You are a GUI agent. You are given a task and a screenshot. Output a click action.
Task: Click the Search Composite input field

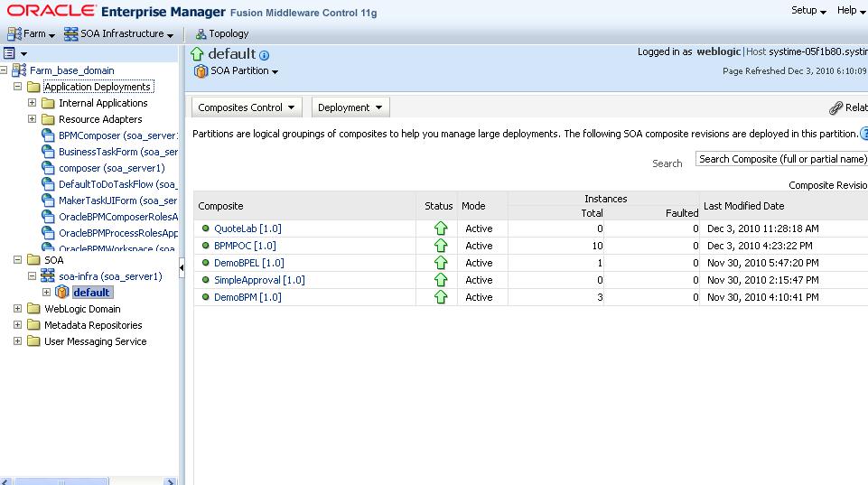click(781, 159)
